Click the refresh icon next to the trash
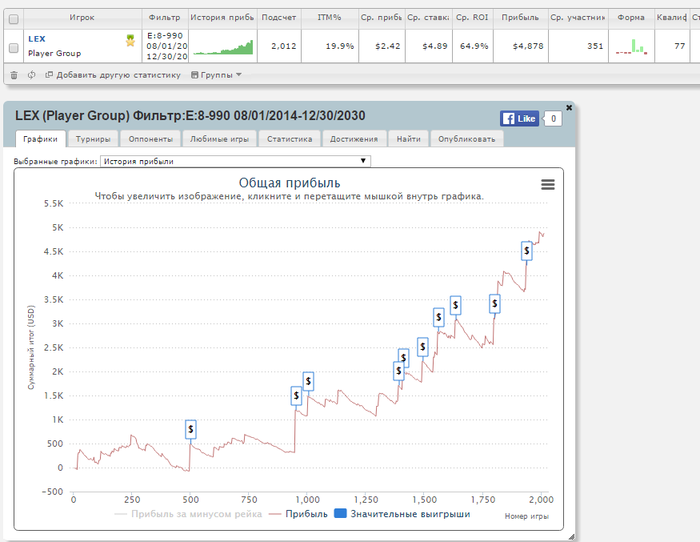This screenshot has height=542, width=700. pyautogui.click(x=32, y=75)
